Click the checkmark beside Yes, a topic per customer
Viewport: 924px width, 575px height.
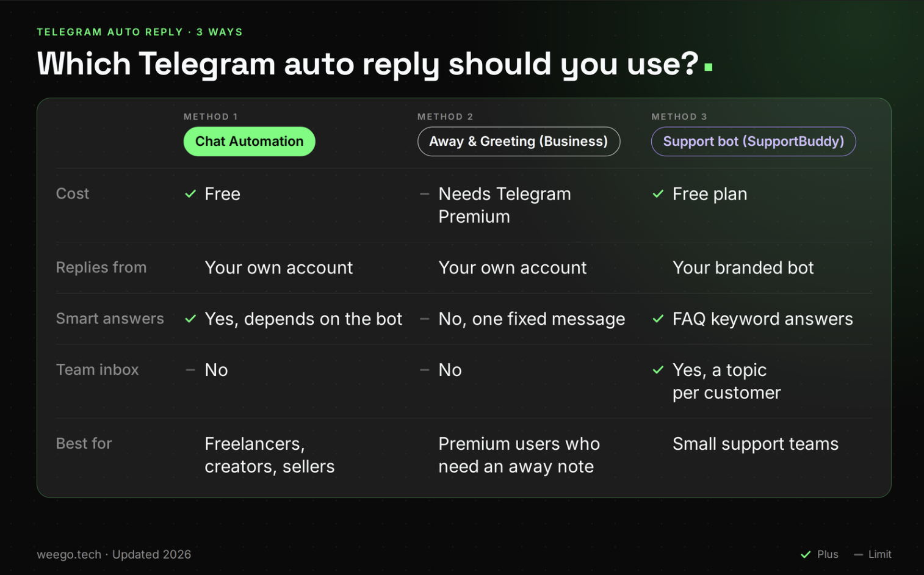point(658,370)
